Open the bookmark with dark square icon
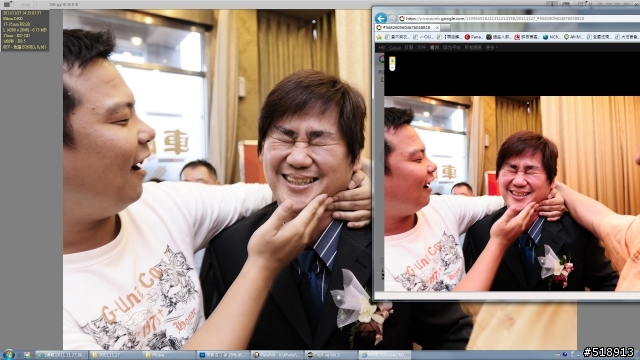Viewport: 640px width, 360px height. [498, 37]
